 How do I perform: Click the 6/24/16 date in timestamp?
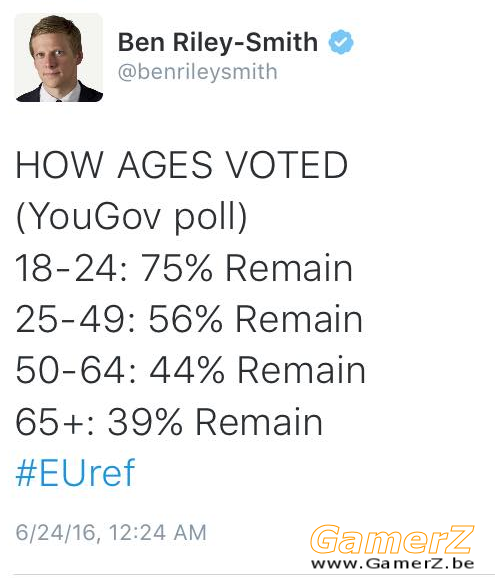point(56,533)
